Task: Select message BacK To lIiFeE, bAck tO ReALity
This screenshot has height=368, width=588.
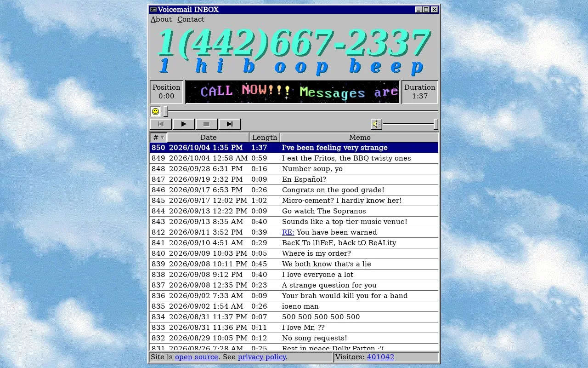Action: (x=294, y=243)
